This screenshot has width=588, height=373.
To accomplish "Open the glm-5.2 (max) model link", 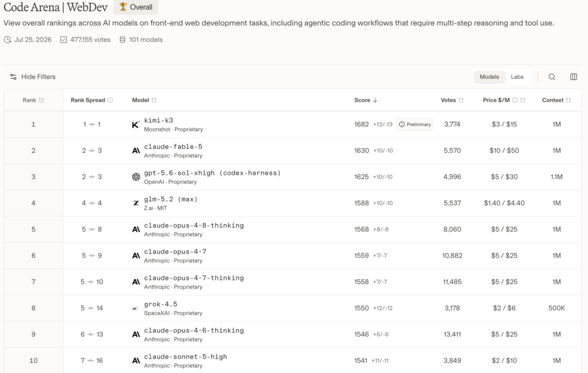I will pyautogui.click(x=171, y=199).
